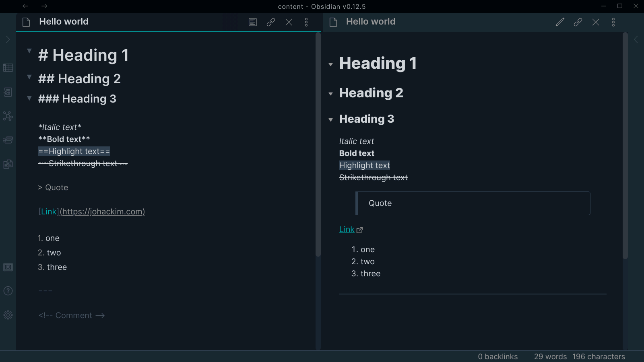Viewport: 644px width, 362px height.
Task: Click '196 characters' in status bar
Action: [599, 356]
